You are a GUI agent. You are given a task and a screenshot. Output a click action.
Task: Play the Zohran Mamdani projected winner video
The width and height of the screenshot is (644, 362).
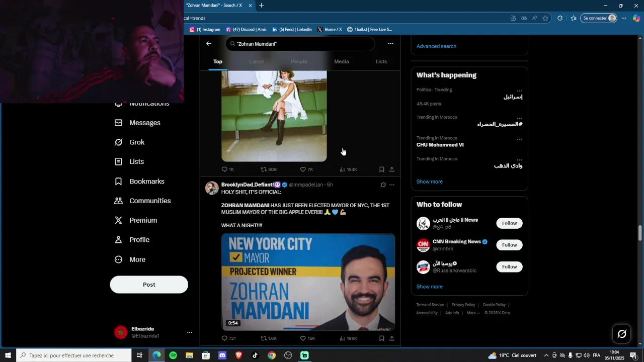308,282
